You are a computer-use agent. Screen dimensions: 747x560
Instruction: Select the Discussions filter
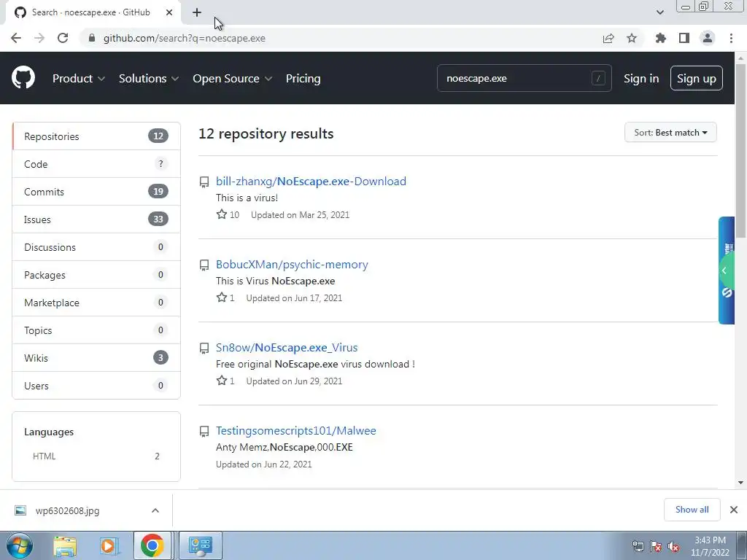[x=96, y=246]
